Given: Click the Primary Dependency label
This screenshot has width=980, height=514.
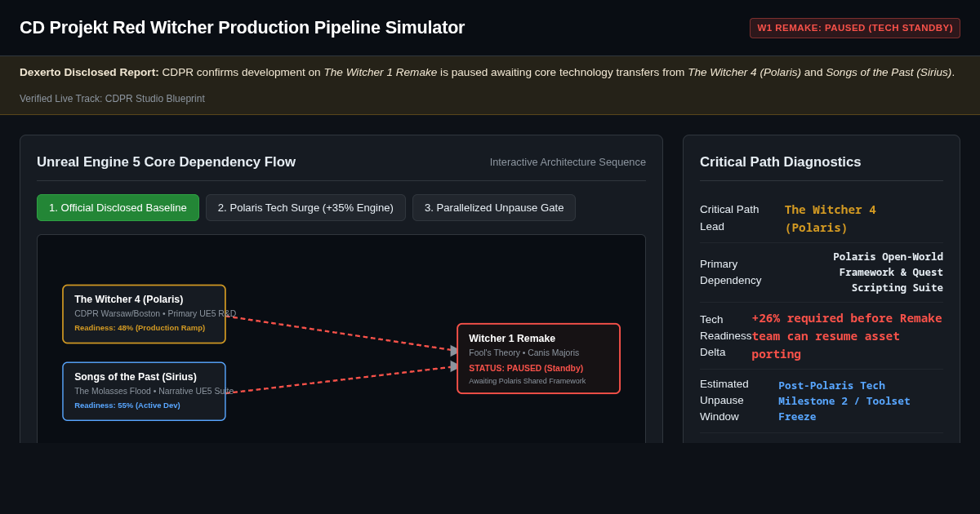Looking at the screenshot, I should click(730, 273).
